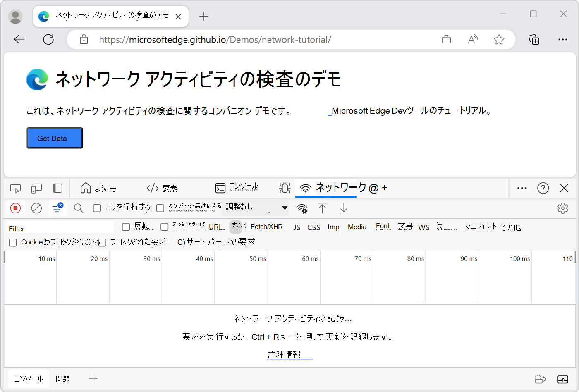Screen dimensions: 579x392
Task: Select the inspect element tool icon
Action: (15, 188)
